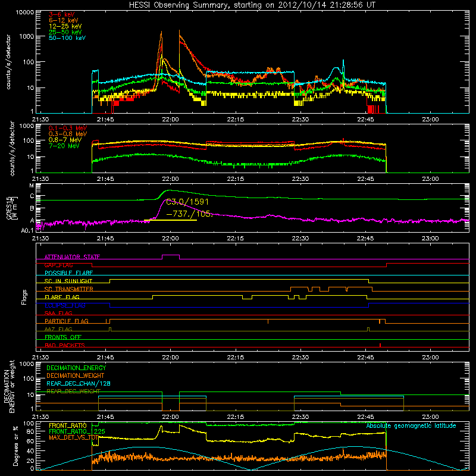Click the DECIMATION_ENERGY legend label
The width and height of the screenshot is (476, 476).
[76, 368]
